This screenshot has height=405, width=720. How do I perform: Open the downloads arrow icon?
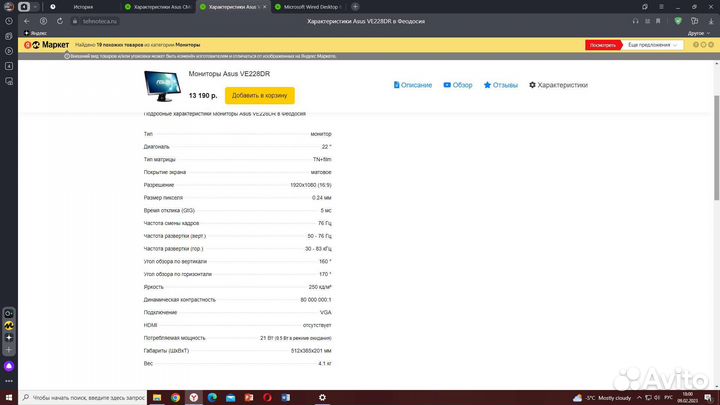tap(711, 21)
